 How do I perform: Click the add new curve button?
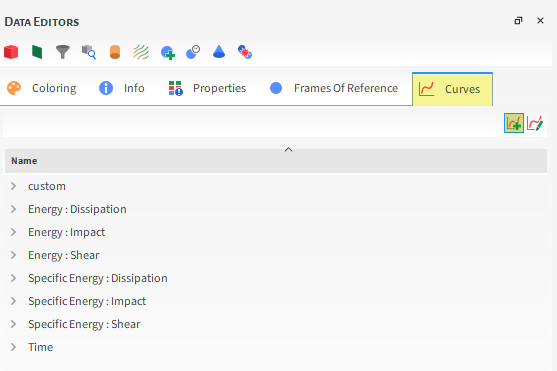click(x=514, y=123)
